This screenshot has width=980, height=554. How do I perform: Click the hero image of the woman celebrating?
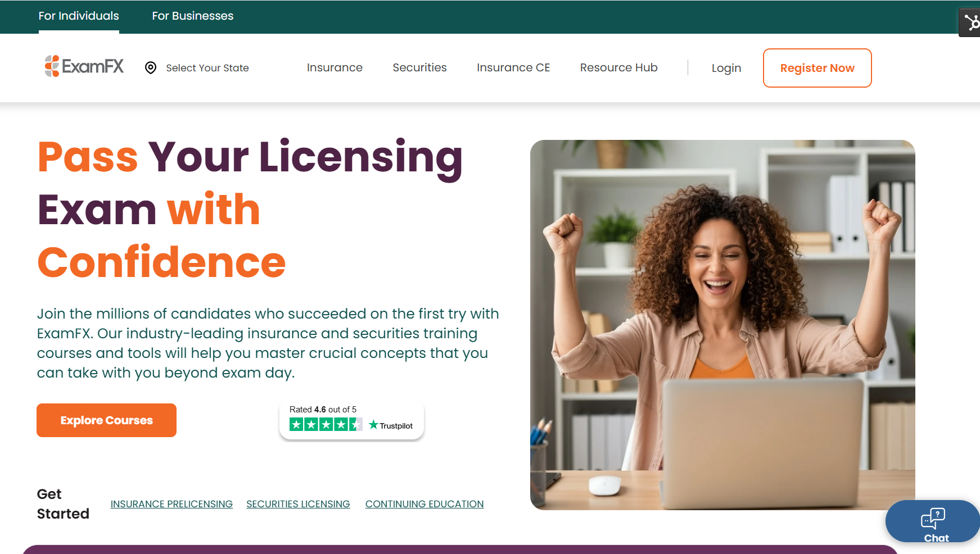[x=722, y=325]
